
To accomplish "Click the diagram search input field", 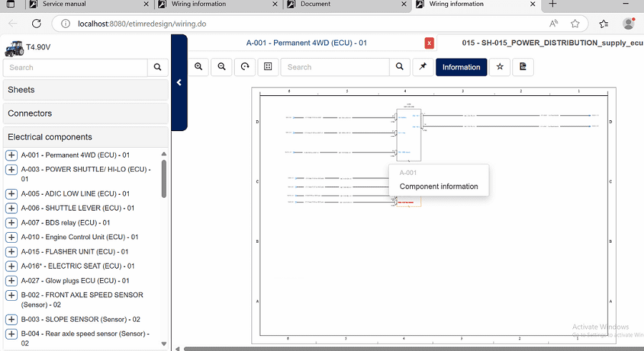I will tap(335, 67).
